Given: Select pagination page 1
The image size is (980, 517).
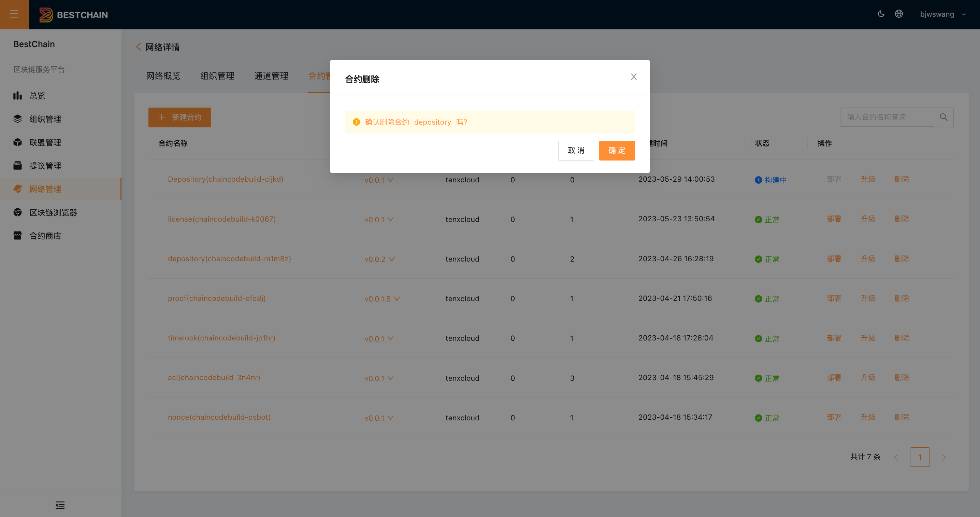Looking at the screenshot, I should (920, 457).
